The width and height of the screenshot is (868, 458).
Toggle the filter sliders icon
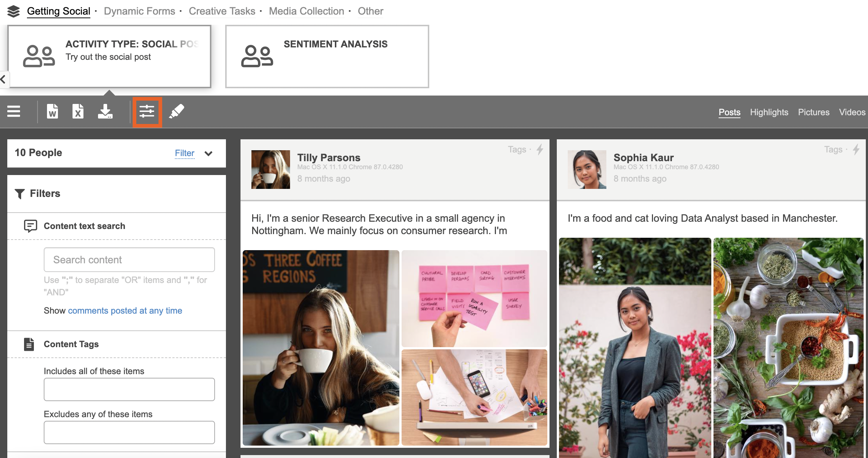[147, 112]
